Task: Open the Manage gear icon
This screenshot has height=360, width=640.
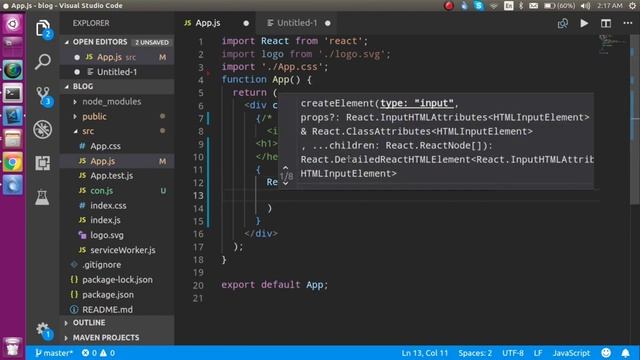Action: point(43,330)
